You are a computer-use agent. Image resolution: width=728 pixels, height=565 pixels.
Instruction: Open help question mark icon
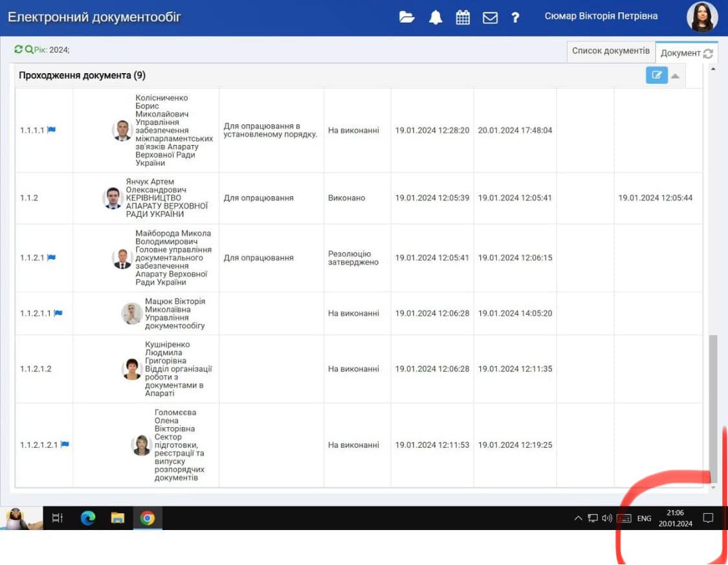(515, 17)
